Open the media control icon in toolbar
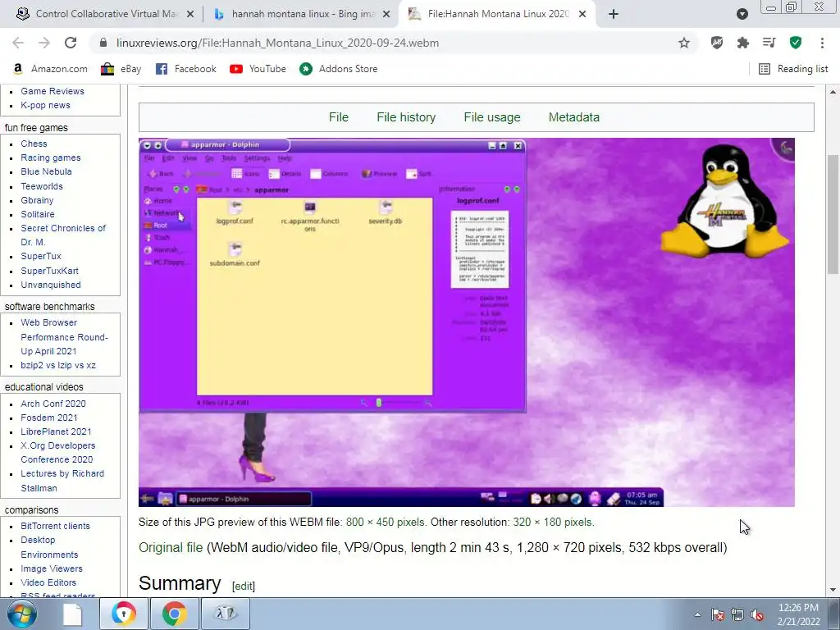This screenshot has height=630, width=840. [x=769, y=43]
